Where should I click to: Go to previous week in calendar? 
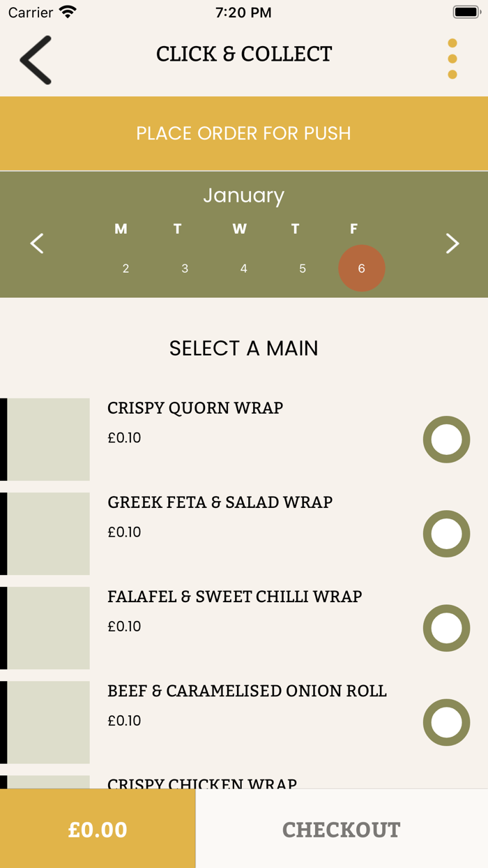click(37, 244)
